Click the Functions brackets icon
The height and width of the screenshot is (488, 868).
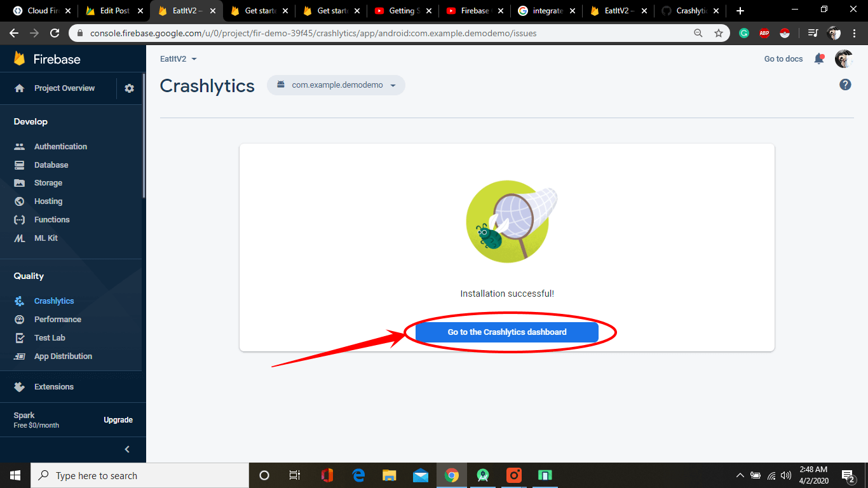coord(20,220)
